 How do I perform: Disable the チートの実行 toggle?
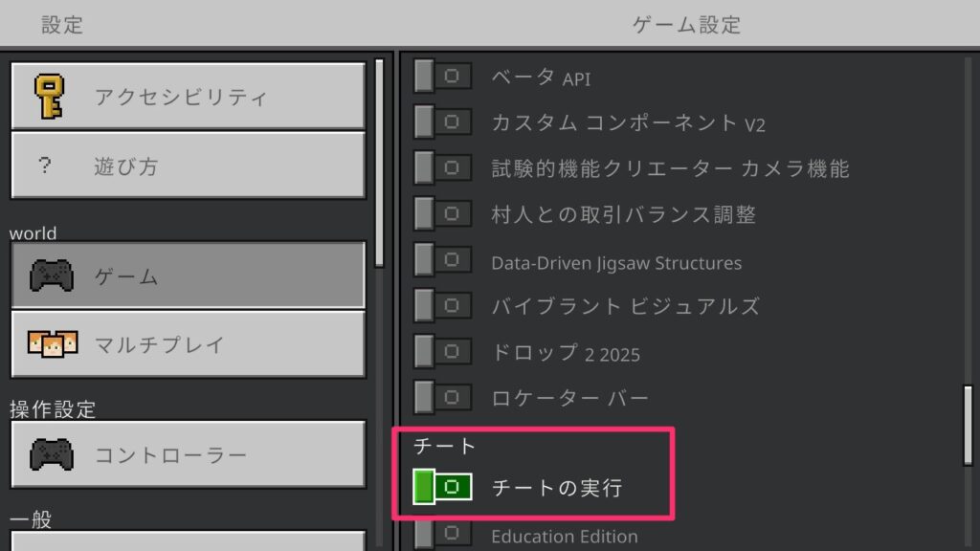tap(442, 487)
